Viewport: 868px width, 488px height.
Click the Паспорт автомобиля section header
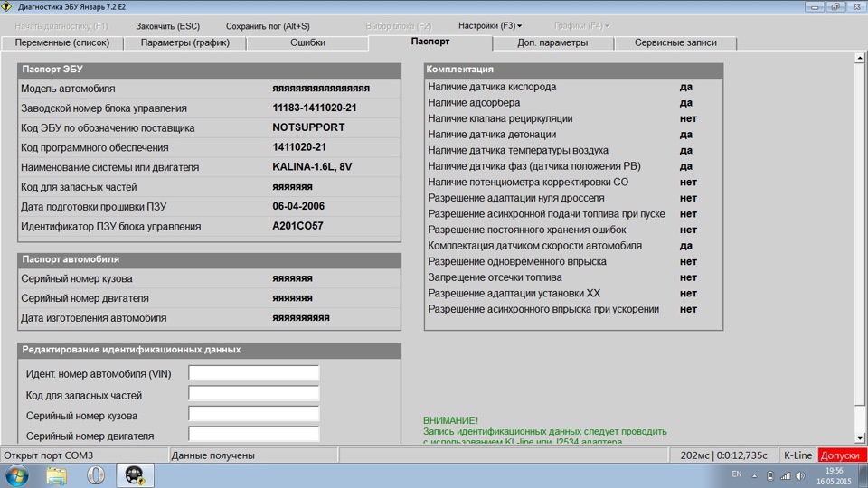(209, 259)
